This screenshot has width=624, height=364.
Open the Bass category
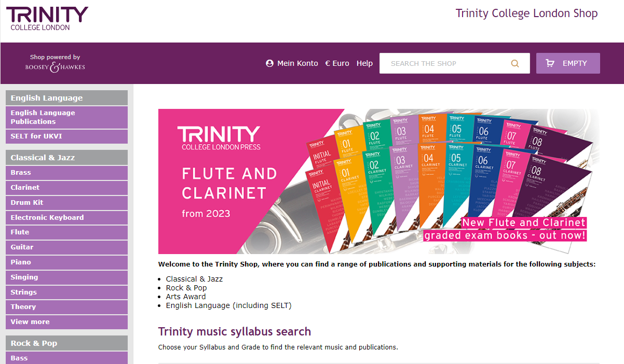coord(66,358)
